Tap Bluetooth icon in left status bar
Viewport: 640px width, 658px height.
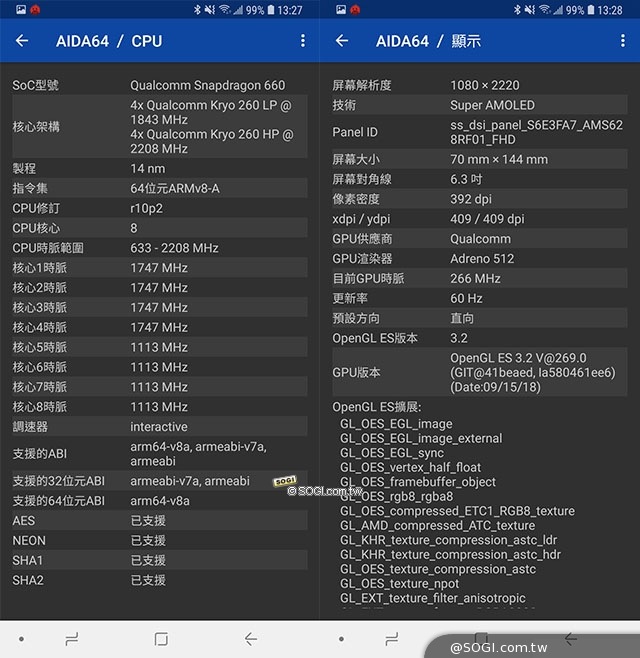coord(197,10)
